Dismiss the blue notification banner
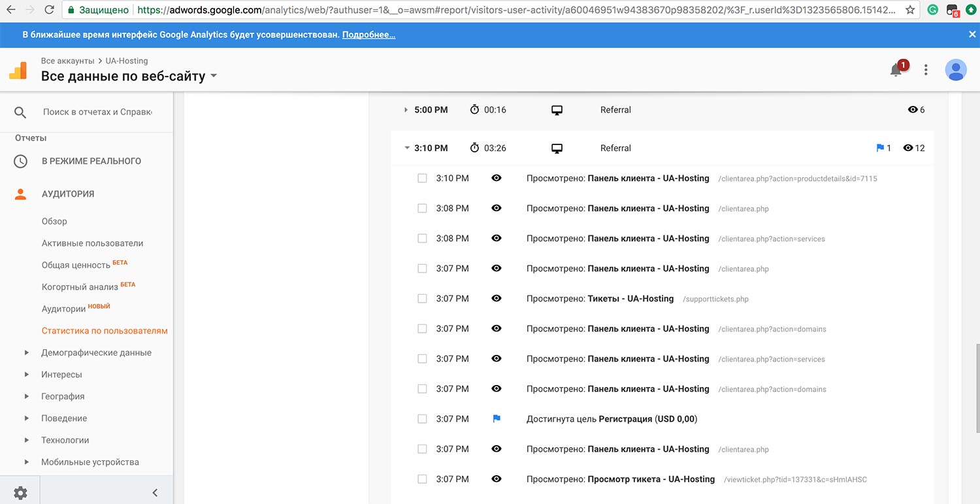Screen dimensions: 980x504 [x=972, y=35]
